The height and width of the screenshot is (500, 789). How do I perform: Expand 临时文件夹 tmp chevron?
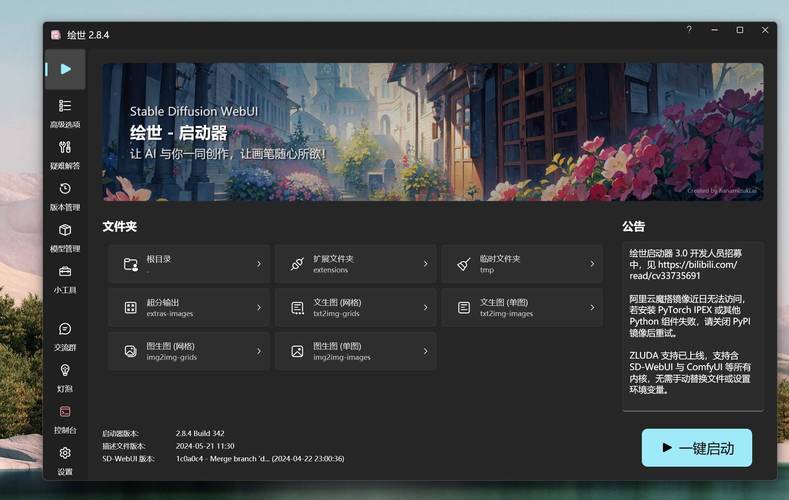(592, 264)
